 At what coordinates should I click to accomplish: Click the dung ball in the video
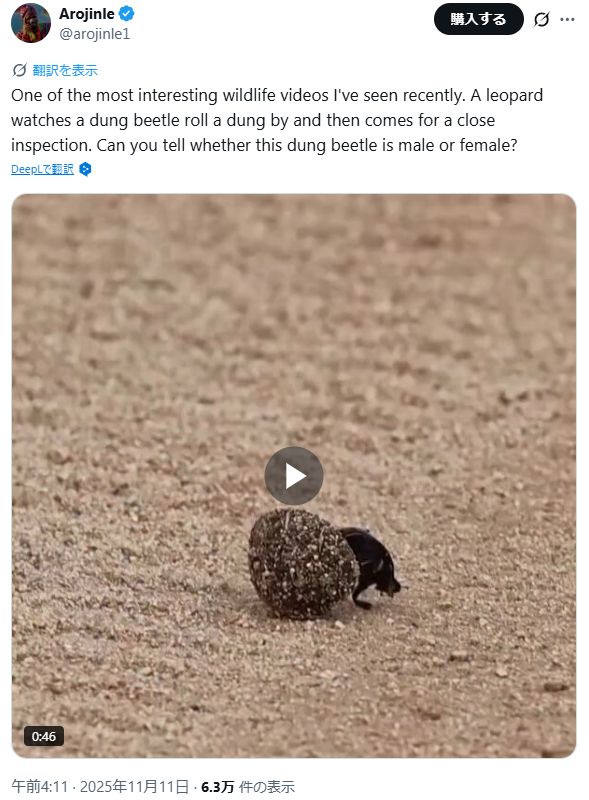tap(302, 564)
